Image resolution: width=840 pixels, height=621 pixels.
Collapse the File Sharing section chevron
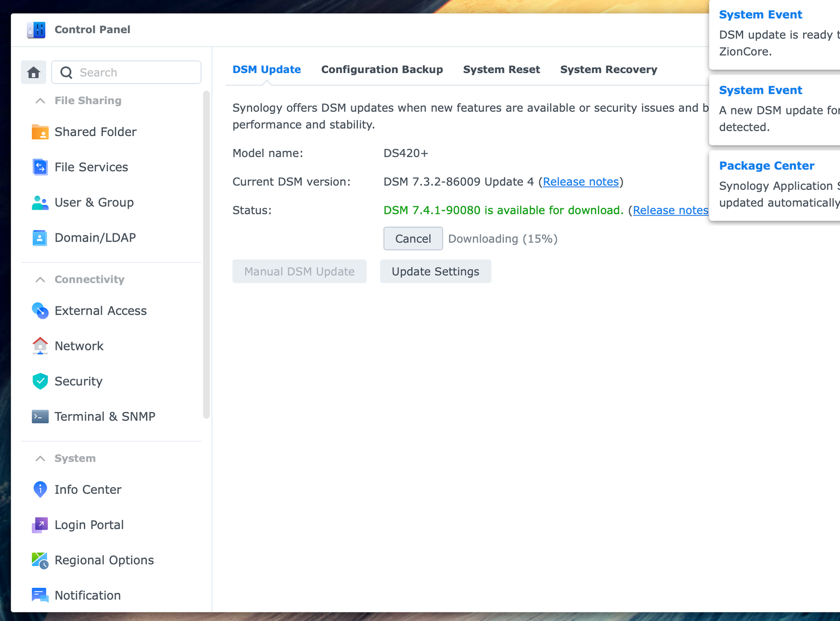click(40, 100)
